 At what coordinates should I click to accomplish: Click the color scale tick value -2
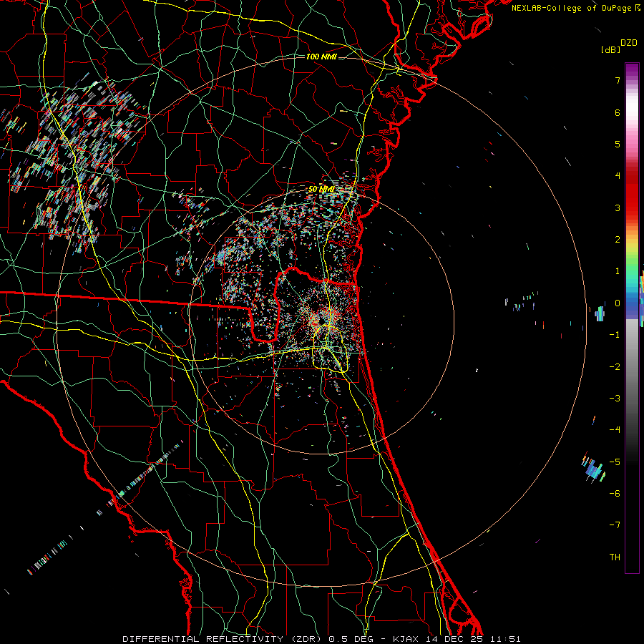615,367
